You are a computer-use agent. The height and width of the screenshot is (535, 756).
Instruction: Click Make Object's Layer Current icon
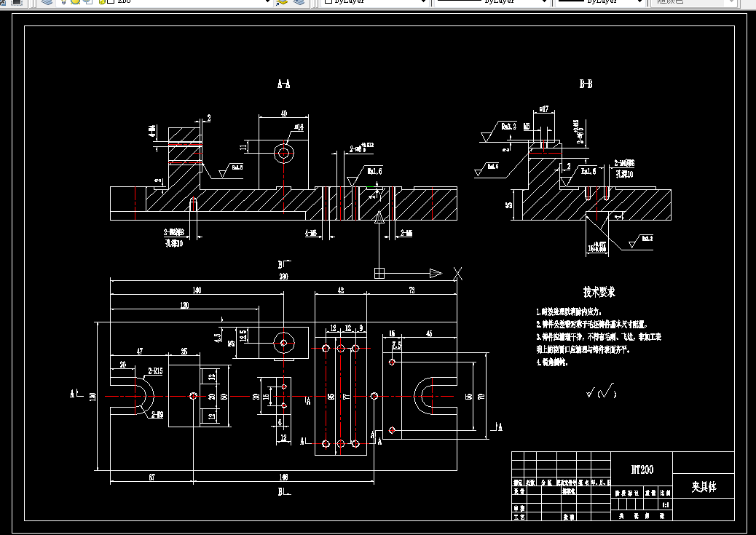pos(282,2)
